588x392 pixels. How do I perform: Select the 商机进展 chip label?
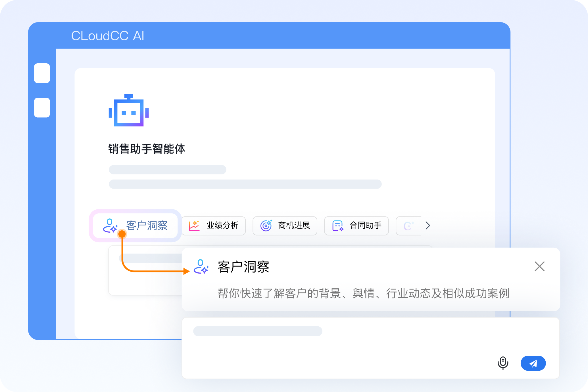pos(294,226)
